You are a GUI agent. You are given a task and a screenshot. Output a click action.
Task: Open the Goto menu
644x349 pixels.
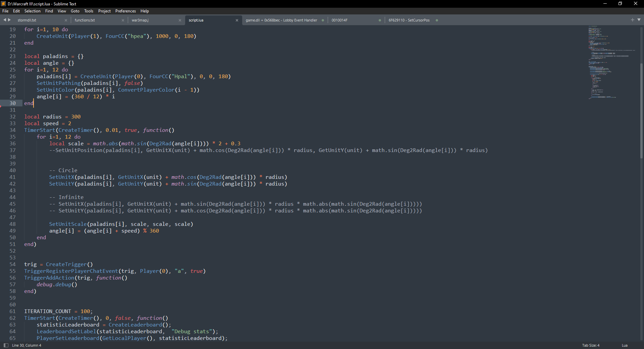pyautogui.click(x=75, y=11)
